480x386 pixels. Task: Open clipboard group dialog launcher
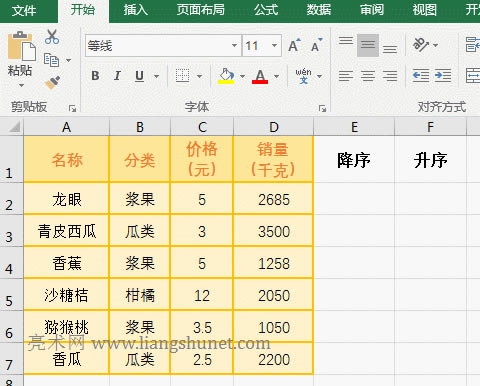tap(72, 108)
